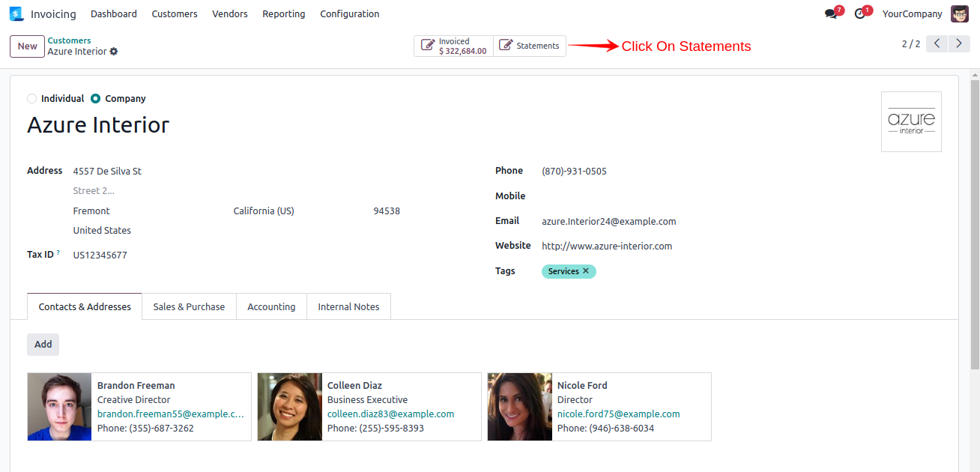The height and width of the screenshot is (472, 980).
Task: Open the Vendors menu
Action: [x=230, y=14]
